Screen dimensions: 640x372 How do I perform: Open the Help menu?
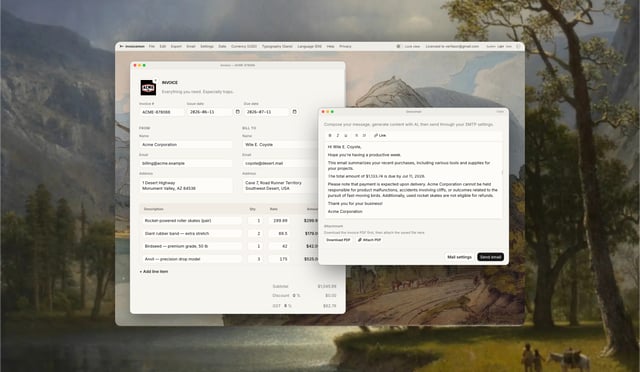pyautogui.click(x=330, y=47)
